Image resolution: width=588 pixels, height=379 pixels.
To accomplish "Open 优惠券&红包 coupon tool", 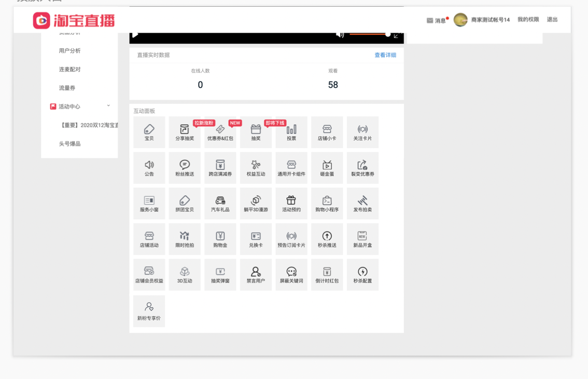I will click(x=220, y=132).
